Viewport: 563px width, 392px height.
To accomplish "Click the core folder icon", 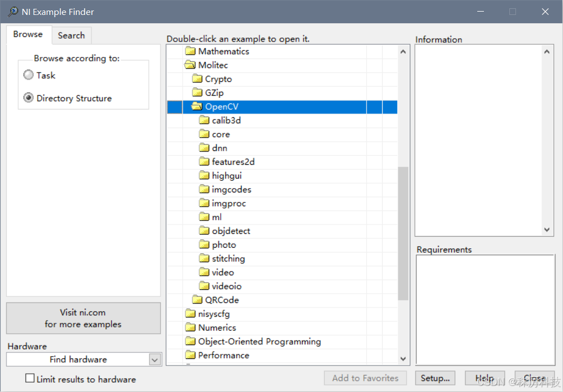I will (204, 134).
